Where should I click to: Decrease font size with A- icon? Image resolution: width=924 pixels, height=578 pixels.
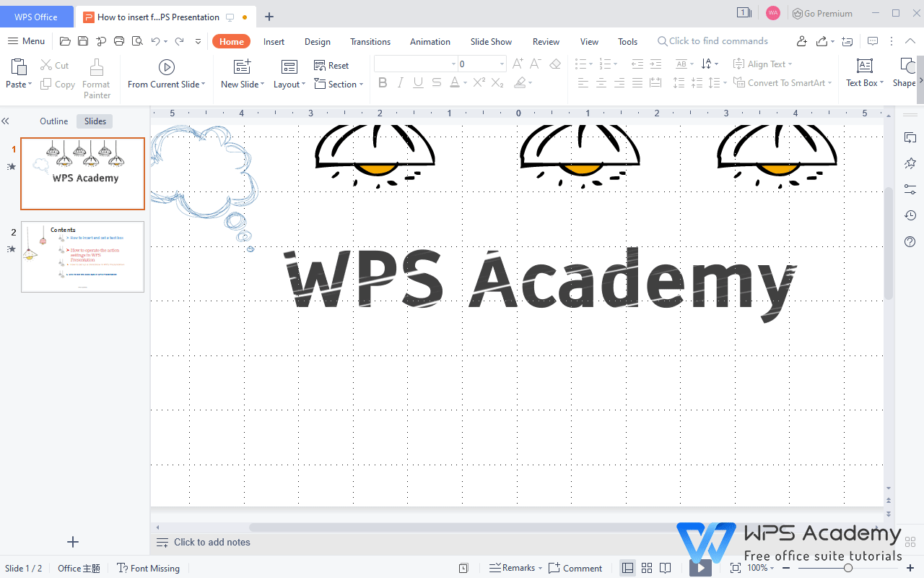536,64
